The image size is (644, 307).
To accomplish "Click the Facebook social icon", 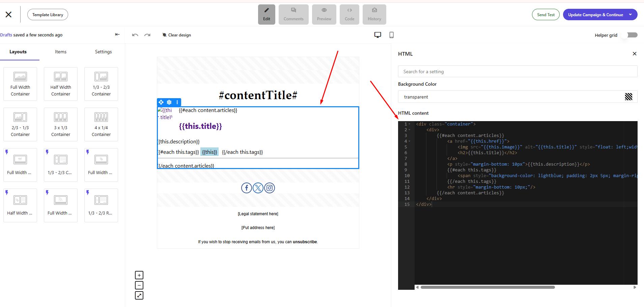I will point(247,188).
